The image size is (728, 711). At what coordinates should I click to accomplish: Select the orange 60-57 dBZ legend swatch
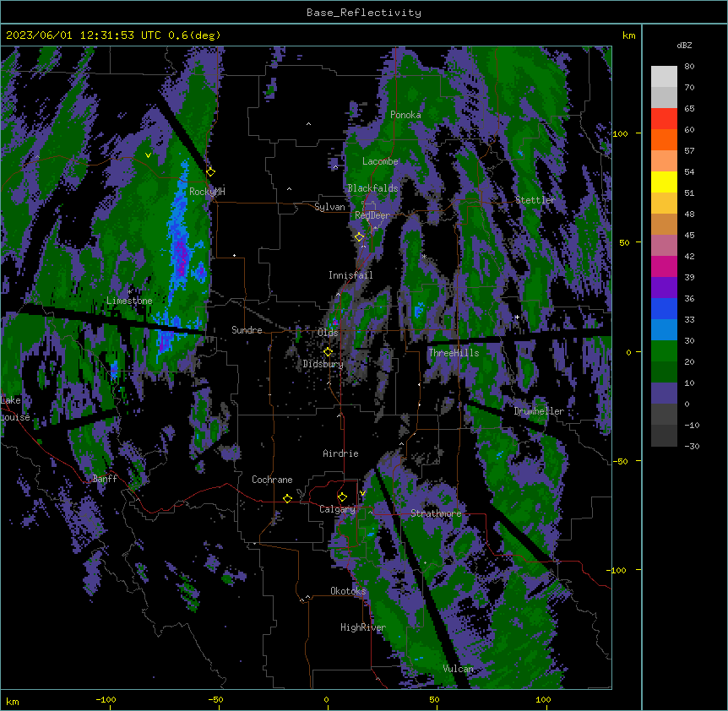tap(664, 139)
